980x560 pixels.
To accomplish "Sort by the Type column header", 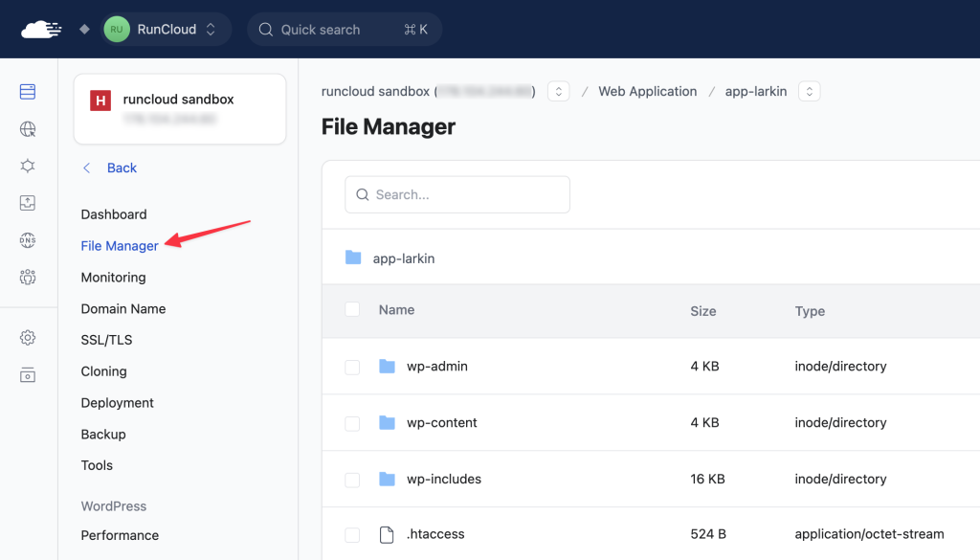I will (x=810, y=311).
